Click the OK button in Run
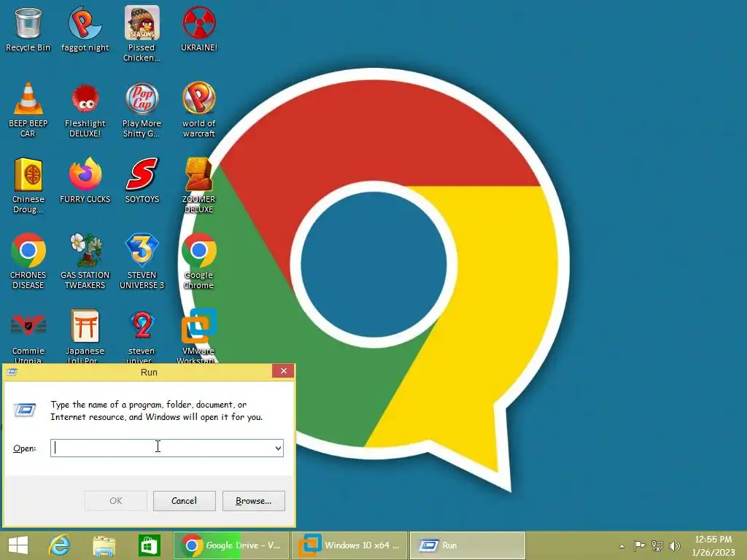This screenshot has height=560, width=747. [116, 501]
